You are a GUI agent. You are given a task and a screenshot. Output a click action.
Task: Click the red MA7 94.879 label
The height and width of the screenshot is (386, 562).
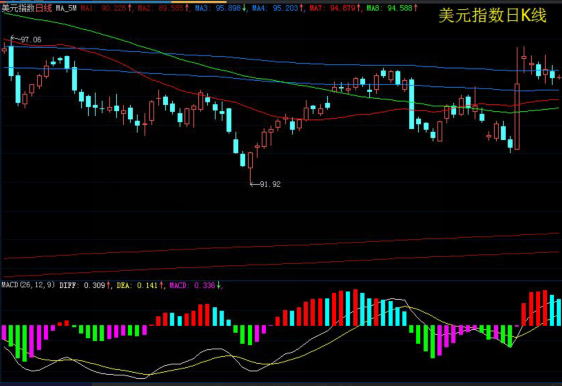coord(332,8)
